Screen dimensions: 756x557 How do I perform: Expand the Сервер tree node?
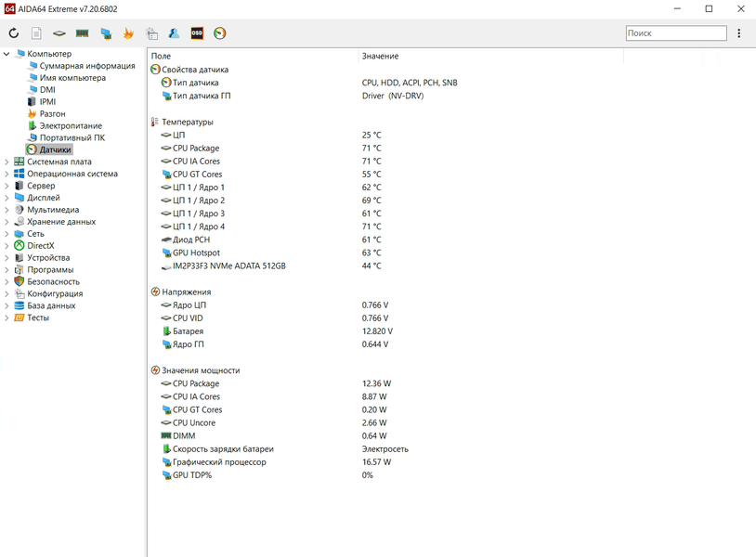pos(7,186)
